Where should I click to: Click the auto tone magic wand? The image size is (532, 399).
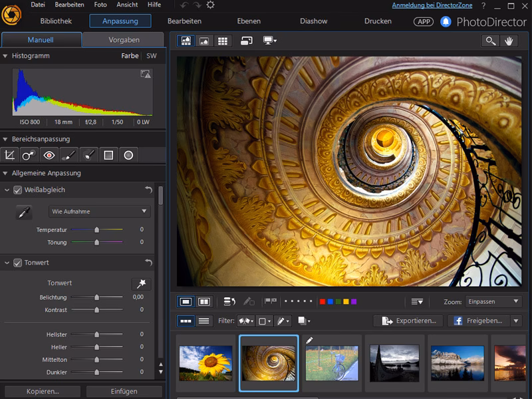141,284
